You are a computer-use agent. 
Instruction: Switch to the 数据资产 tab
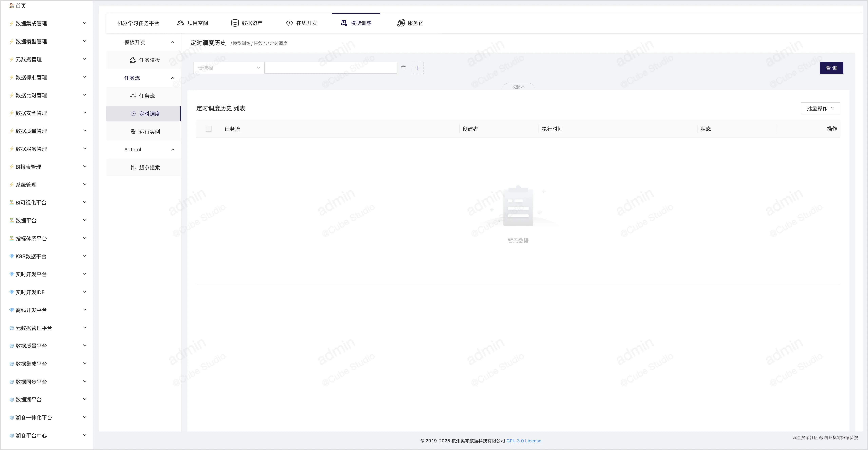[247, 23]
